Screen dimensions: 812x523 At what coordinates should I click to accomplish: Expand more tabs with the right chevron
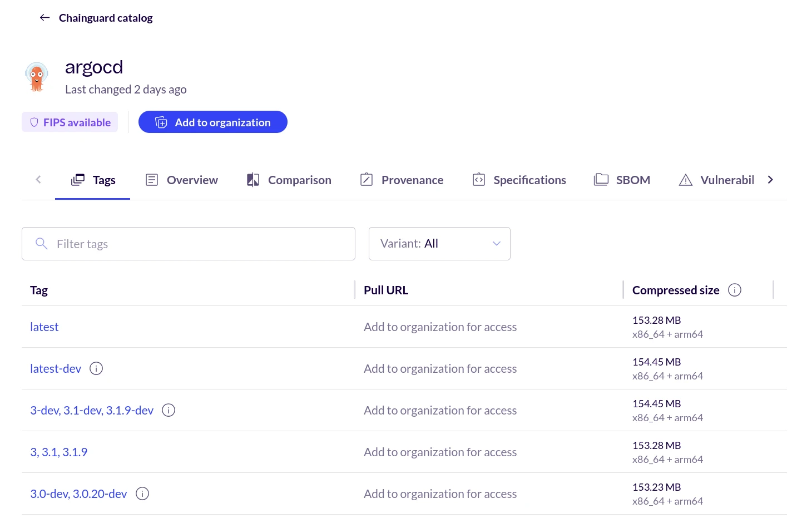771,179
